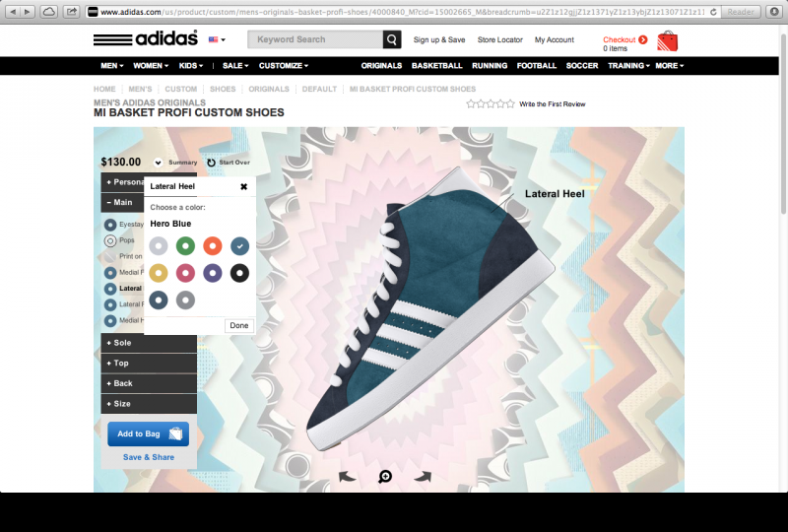Viewport: 788px width, 532px height.
Task: Expand the Sole section
Action: [x=149, y=343]
